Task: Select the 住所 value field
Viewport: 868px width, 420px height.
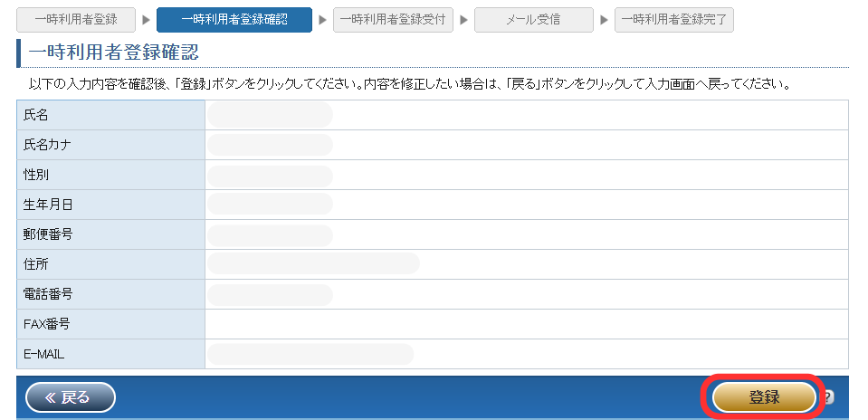Action: click(x=313, y=264)
